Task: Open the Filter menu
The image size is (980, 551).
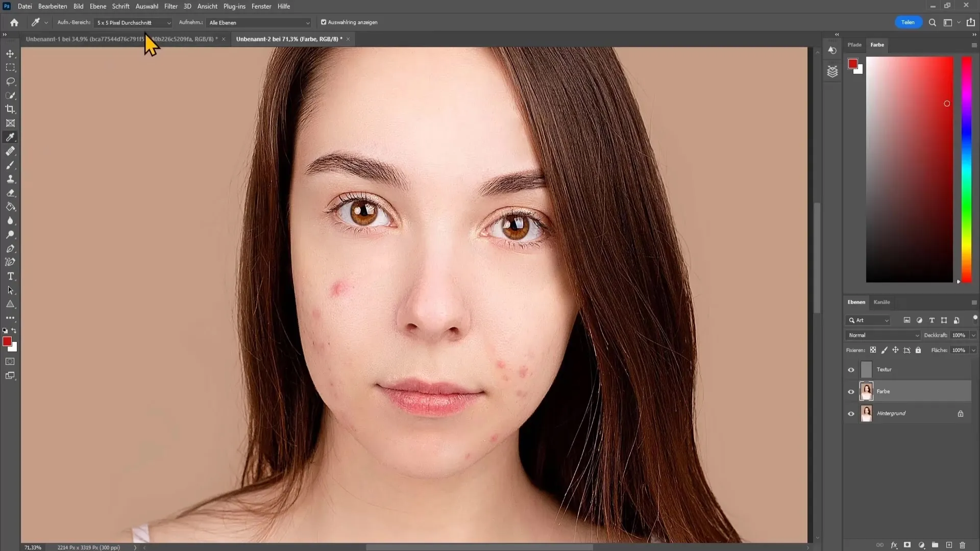Action: coord(171,6)
